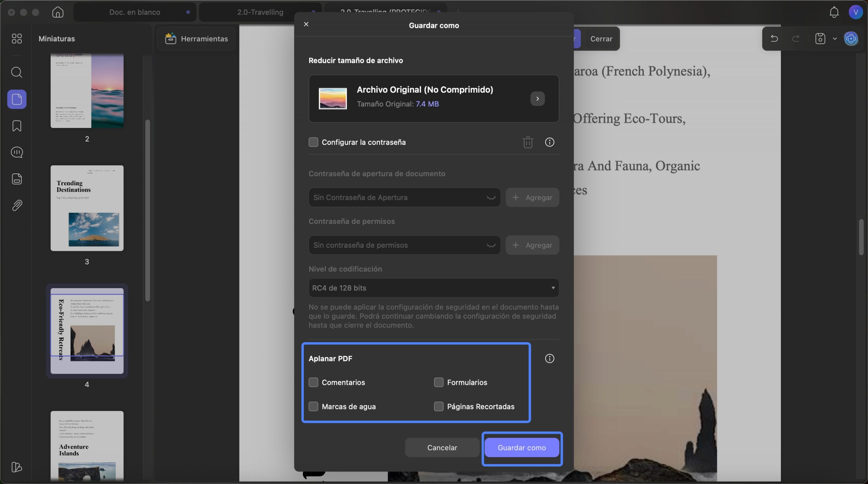Open the RC4 de 128 bits dropdown
The height and width of the screenshot is (484, 868).
tap(433, 288)
